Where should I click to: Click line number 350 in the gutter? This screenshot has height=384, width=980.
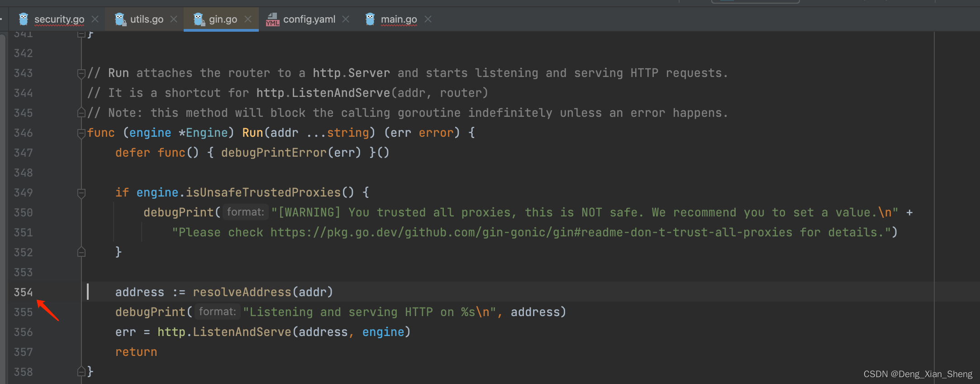click(x=23, y=212)
